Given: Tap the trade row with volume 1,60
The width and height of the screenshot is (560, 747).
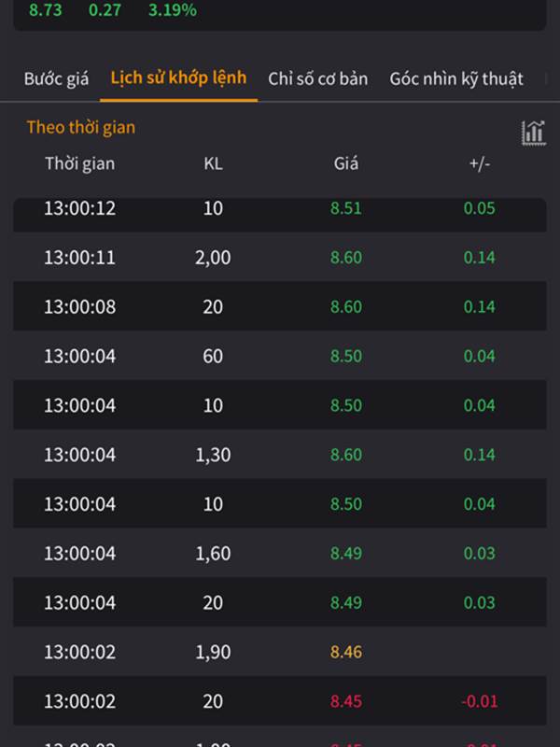Looking at the screenshot, I should pos(279,553).
